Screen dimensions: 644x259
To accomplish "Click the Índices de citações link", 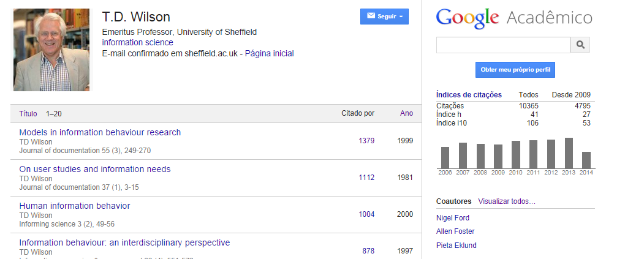I will [x=469, y=95].
